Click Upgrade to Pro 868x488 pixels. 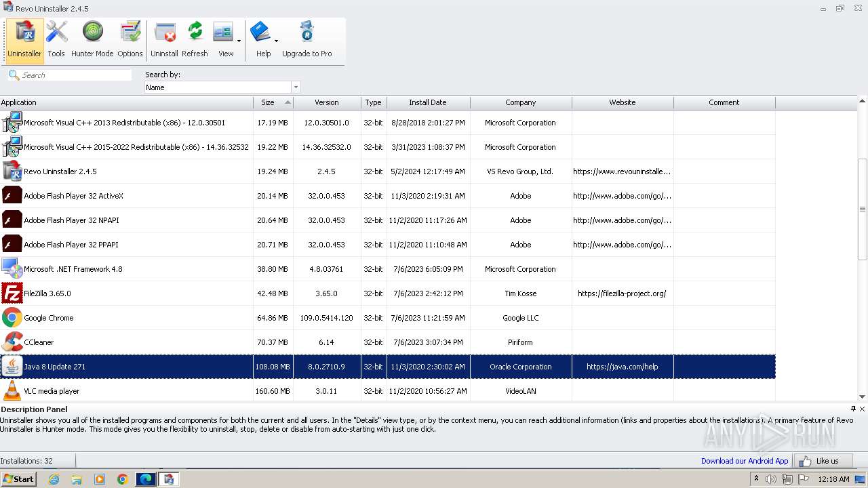(x=307, y=41)
